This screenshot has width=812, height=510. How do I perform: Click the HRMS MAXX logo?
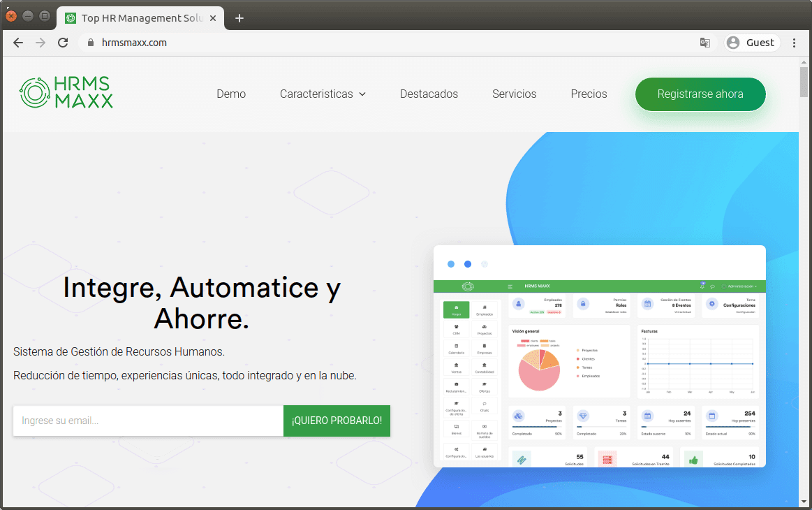click(66, 93)
